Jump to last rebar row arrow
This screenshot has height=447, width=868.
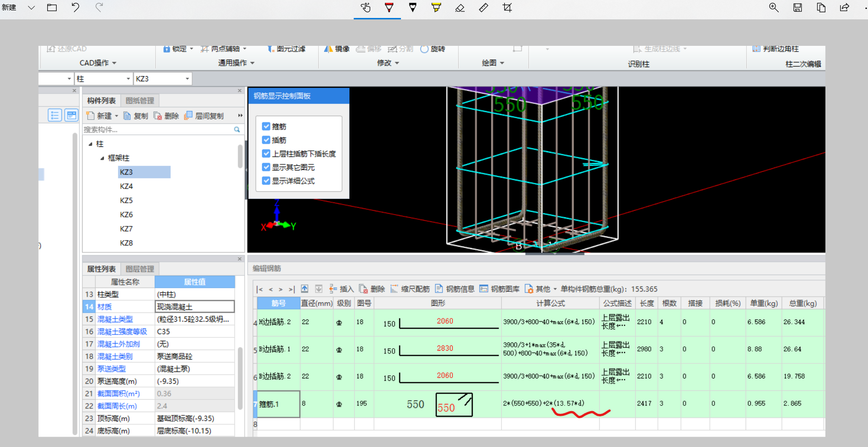tap(291, 289)
